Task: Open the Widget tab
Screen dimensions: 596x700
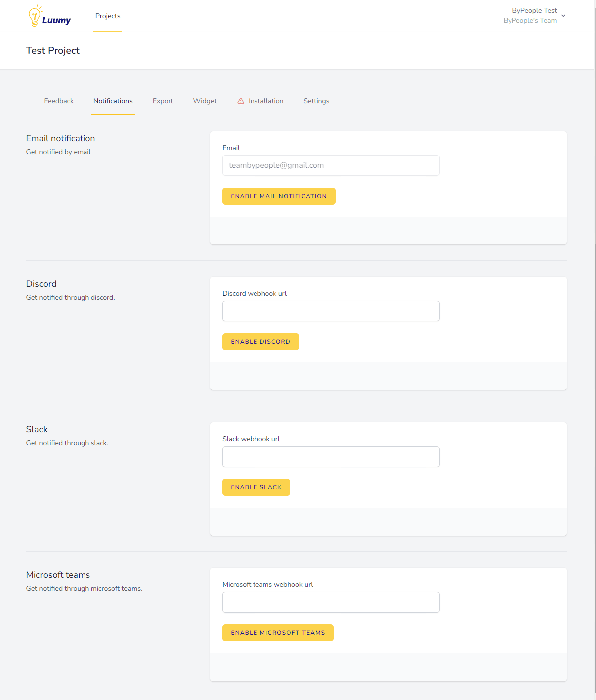Action: pos(205,101)
